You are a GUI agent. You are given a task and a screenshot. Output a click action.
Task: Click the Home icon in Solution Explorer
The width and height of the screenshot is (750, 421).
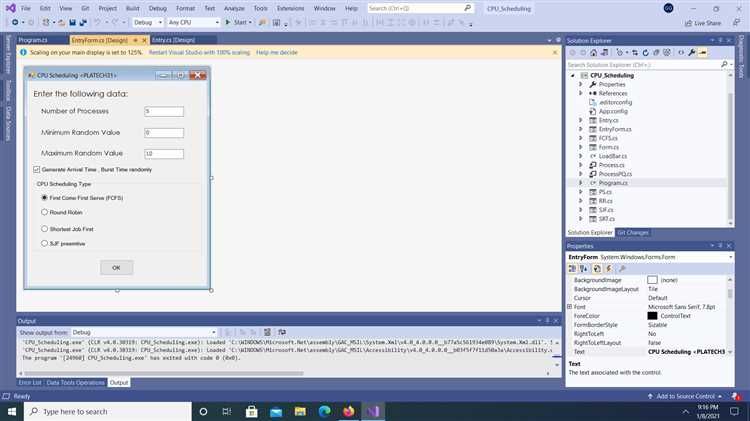594,53
